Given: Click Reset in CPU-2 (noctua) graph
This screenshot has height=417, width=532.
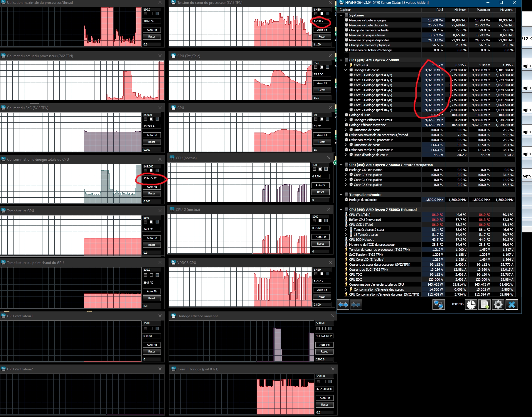Looking at the screenshot, I should click(x=321, y=244).
